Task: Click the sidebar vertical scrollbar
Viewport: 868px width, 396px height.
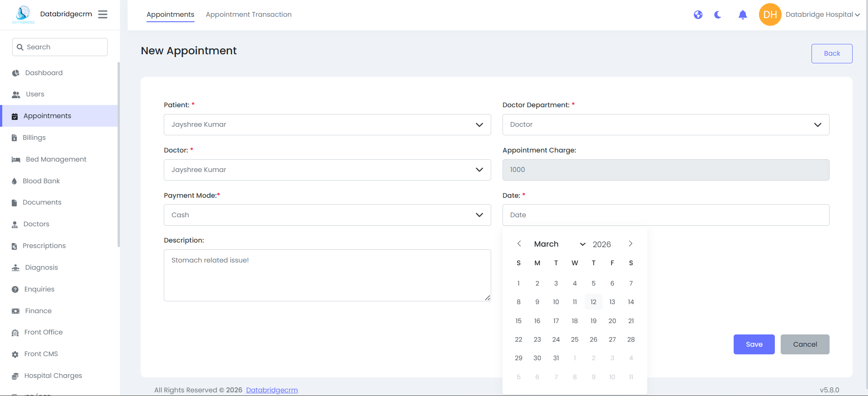Action: tap(119, 154)
